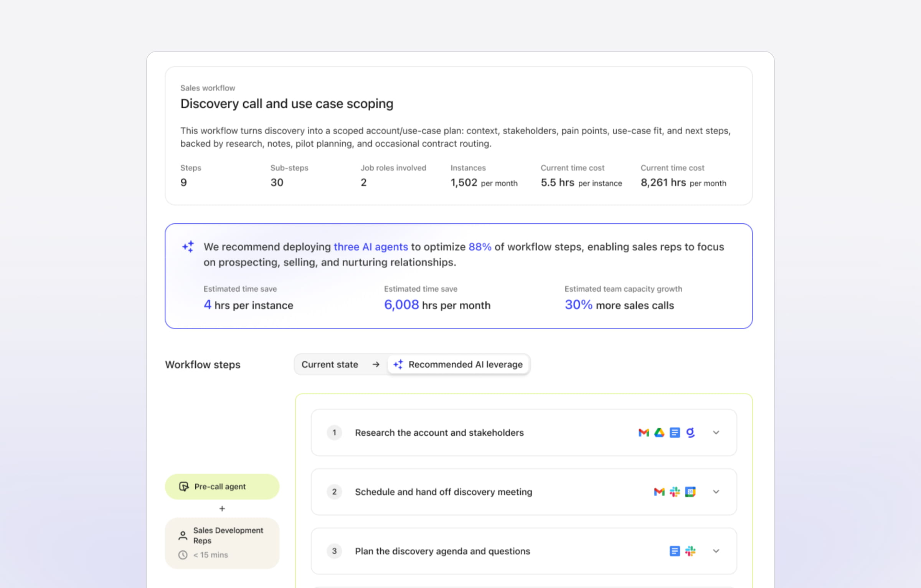Click the Sales workflow label
This screenshot has width=921, height=588.
(208, 88)
